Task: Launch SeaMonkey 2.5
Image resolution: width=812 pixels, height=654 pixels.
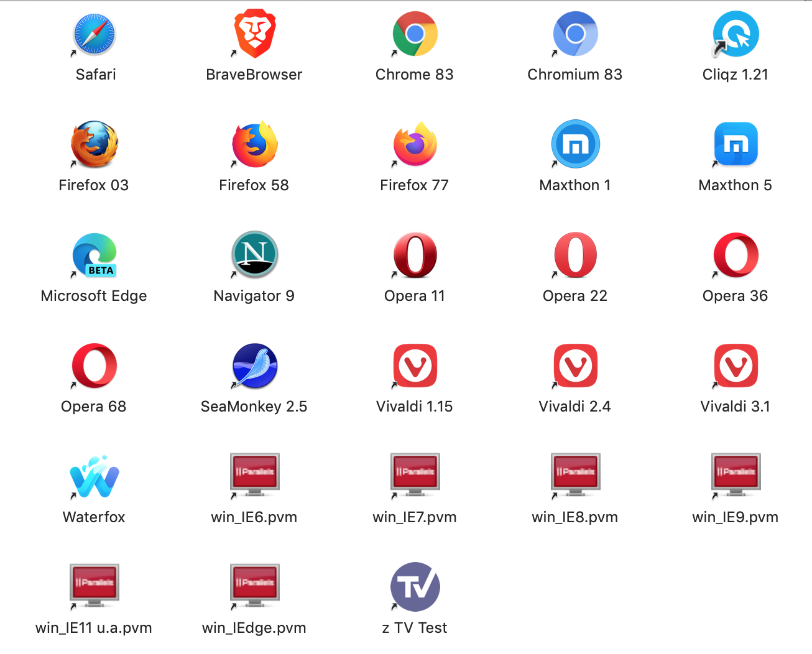Action: [x=254, y=366]
